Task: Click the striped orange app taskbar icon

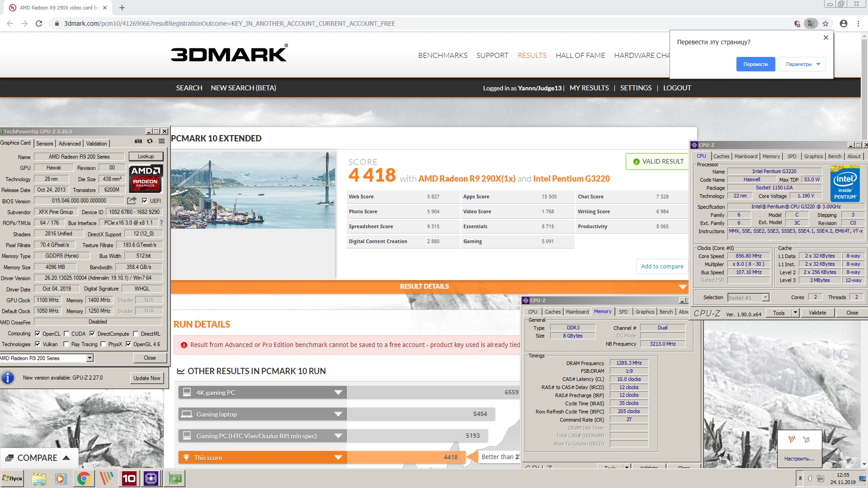Action: tap(106, 479)
